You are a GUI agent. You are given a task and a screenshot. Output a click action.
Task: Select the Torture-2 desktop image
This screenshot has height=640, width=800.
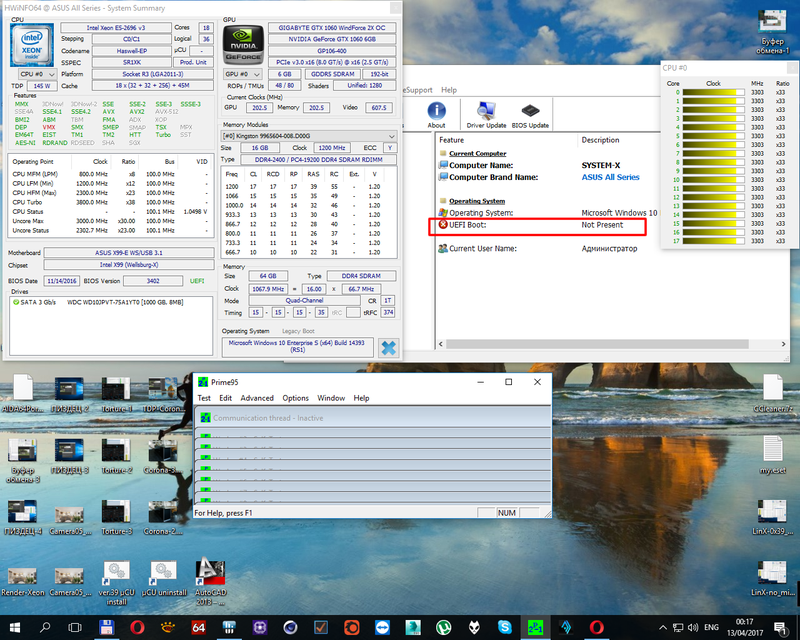[116, 456]
